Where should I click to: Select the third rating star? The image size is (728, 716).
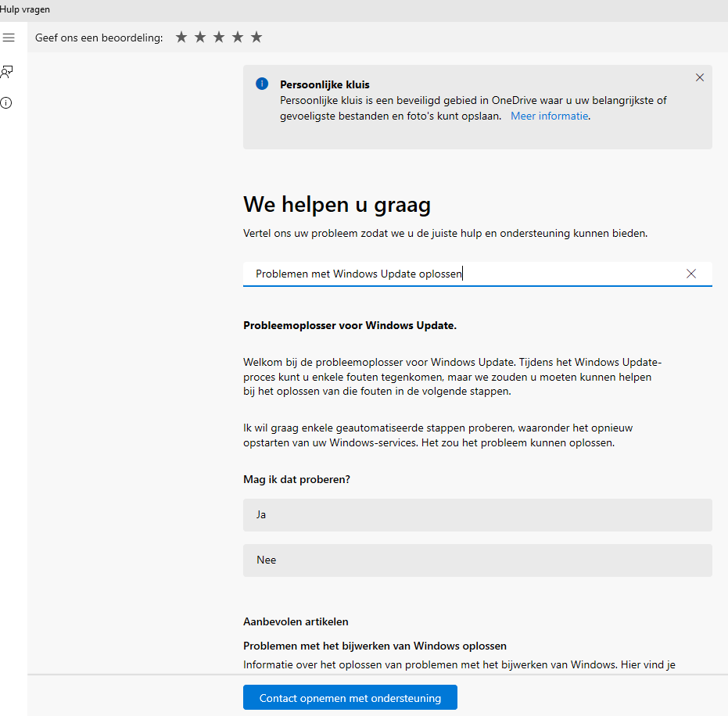[219, 38]
